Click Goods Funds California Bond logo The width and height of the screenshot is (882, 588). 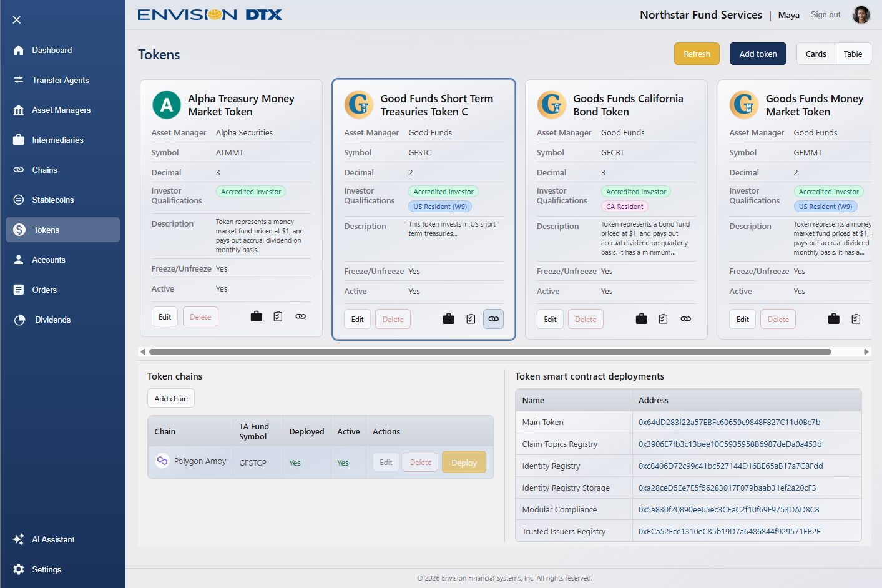point(552,105)
